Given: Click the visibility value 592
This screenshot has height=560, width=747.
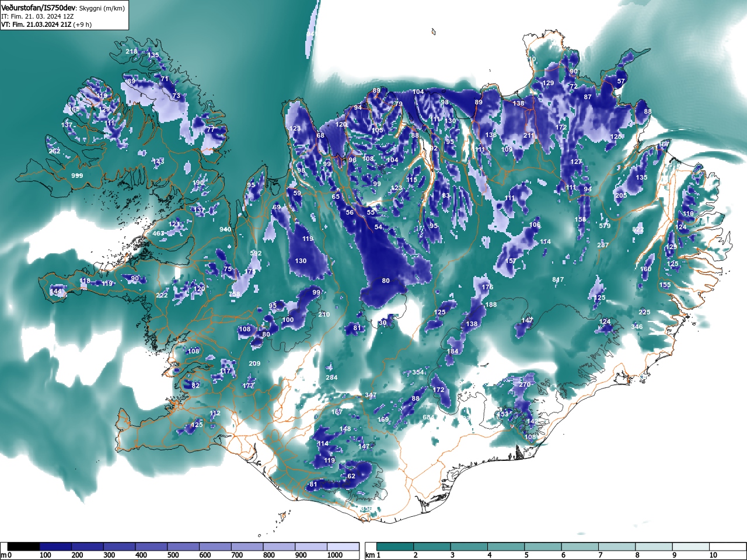Looking at the screenshot, I should [256, 253].
